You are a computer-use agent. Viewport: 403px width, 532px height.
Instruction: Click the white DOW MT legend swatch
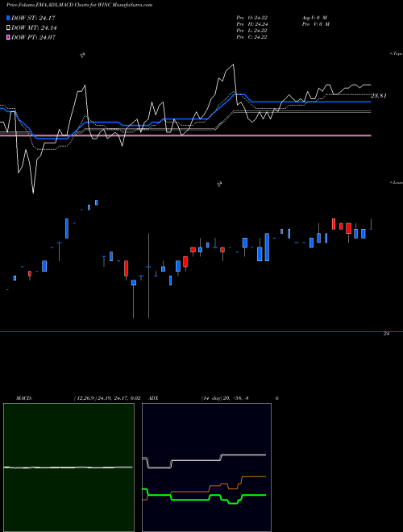9,28
